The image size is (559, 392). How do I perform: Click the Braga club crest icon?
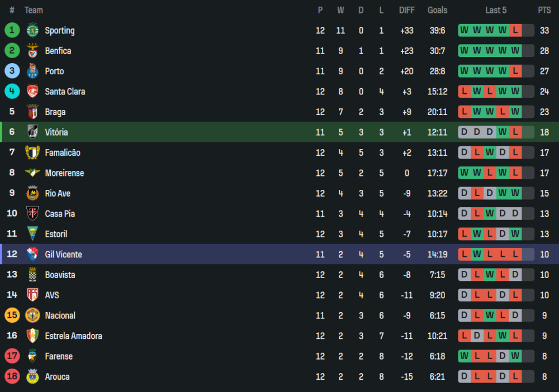(32, 112)
